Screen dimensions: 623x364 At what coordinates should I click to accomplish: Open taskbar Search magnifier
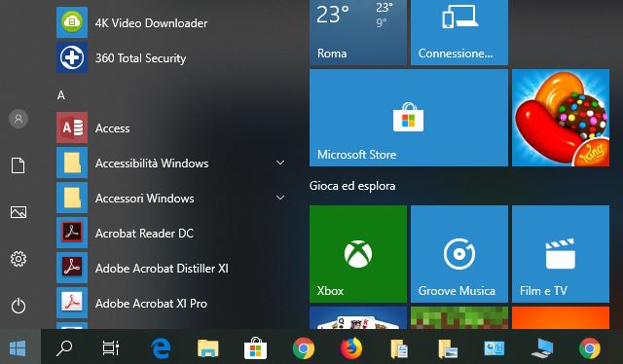64,348
